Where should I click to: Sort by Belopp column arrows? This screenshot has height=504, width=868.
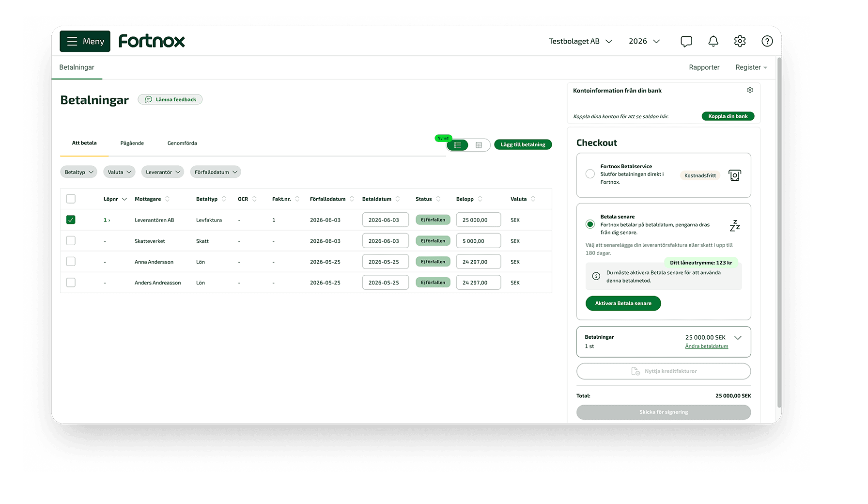[x=480, y=199]
